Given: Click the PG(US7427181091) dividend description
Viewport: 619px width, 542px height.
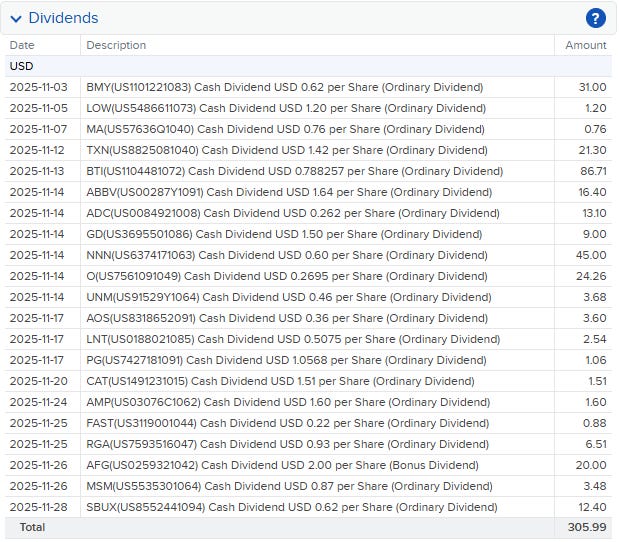Looking at the screenshot, I should point(286,360).
